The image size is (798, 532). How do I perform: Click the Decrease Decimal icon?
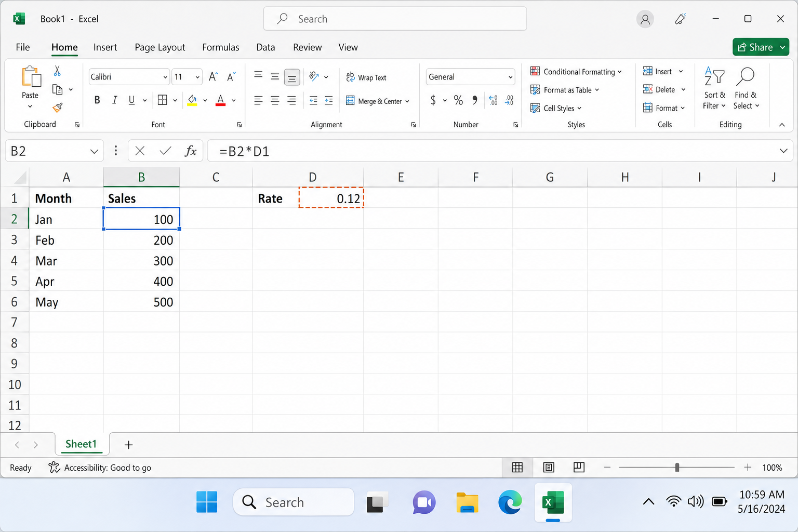pos(509,100)
